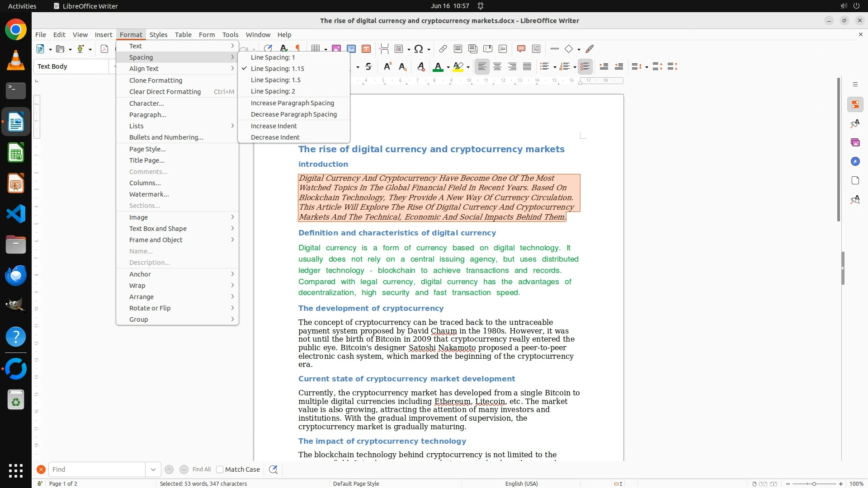Open the sidebar Navigator panel icon
The height and width of the screenshot is (488, 868).
[x=855, y=161]
